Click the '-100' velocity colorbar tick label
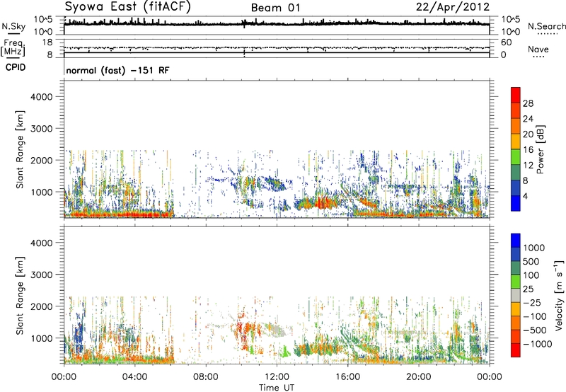Image resolution: width=566 pixels, height=392 pixels. (x=535, y=316)
